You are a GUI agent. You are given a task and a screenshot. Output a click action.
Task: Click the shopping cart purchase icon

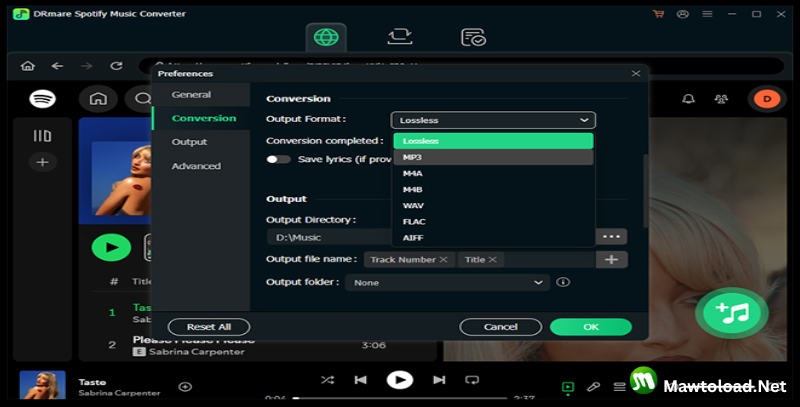pos(658,14)
